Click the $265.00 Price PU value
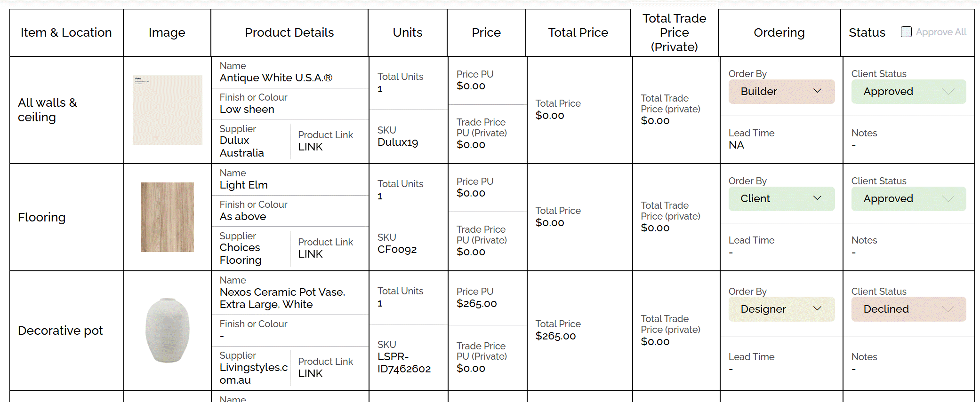The width and height of the screenshot is (980, 402). [476, 304]
